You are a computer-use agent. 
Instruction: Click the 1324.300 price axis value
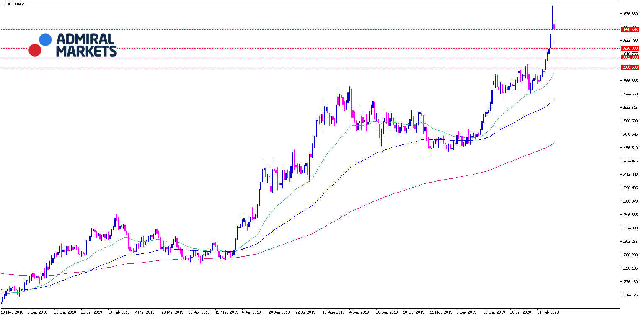pyautogui.click(x=630, y=228)
